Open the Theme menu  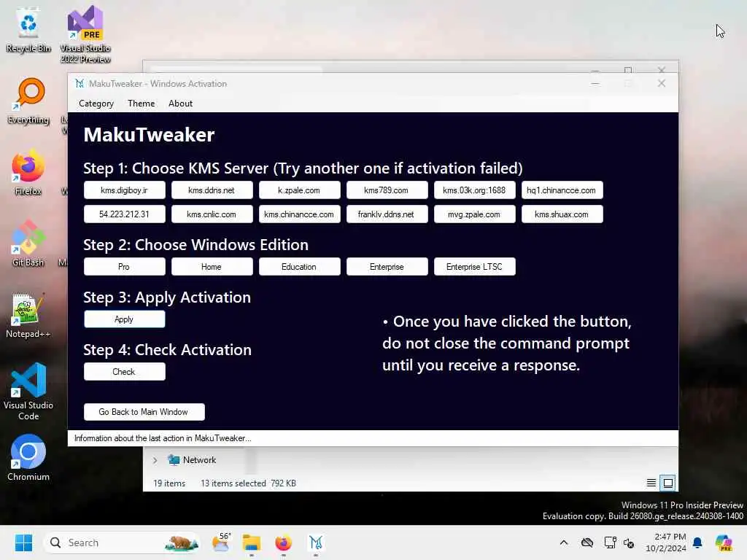coord(141,104)
